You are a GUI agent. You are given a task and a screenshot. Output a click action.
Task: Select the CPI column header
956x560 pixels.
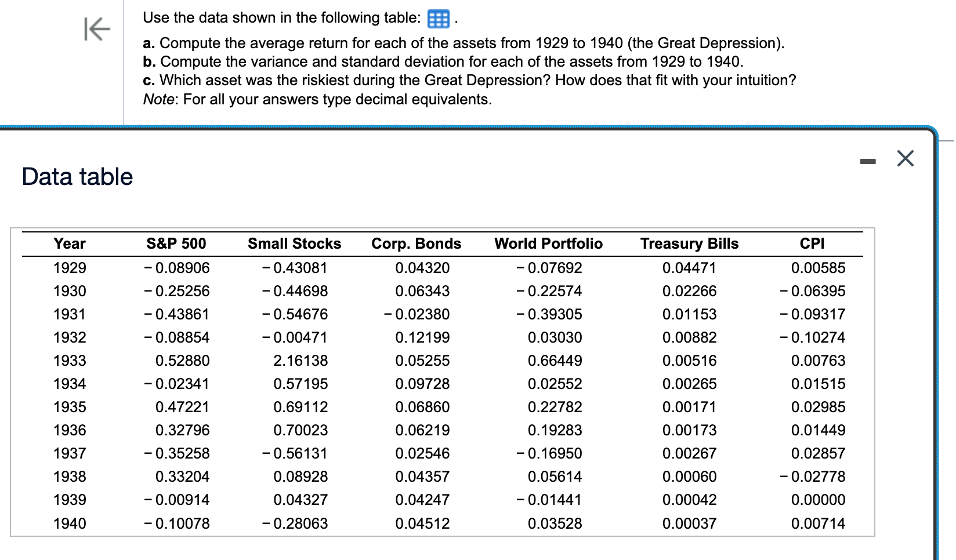tap(812, 243)
